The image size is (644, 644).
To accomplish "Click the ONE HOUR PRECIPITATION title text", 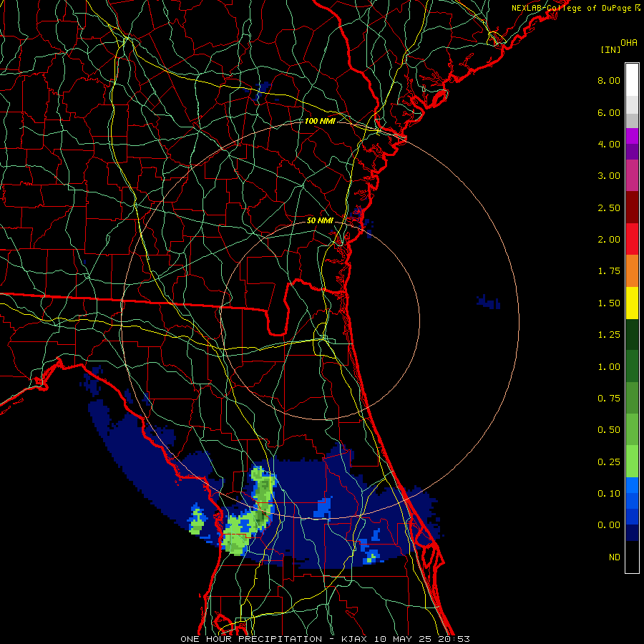I will (251, 639).
